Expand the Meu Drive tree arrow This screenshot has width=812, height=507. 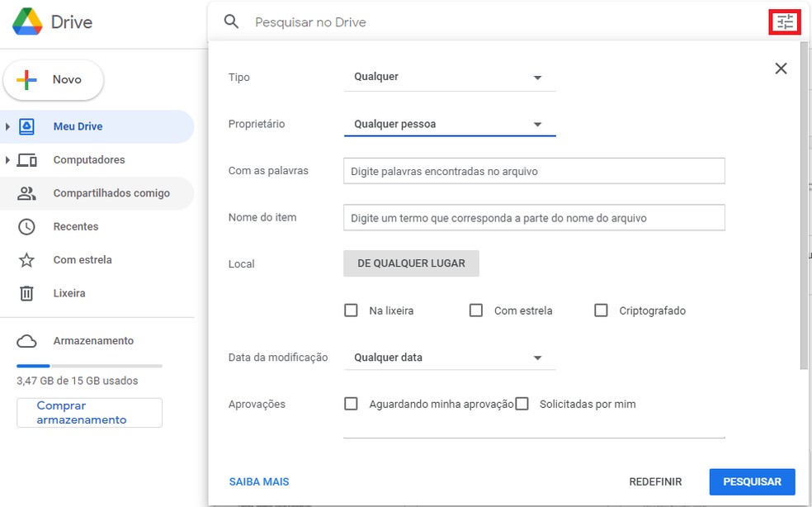[x=7, y=126]
